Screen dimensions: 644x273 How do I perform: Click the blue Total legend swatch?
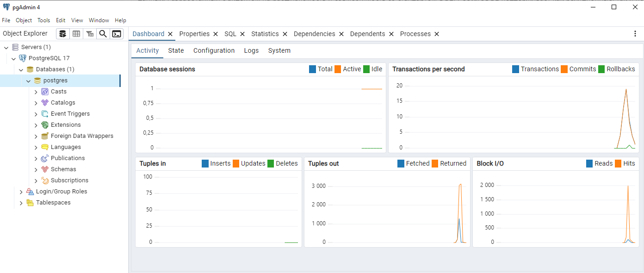(312, 69)
